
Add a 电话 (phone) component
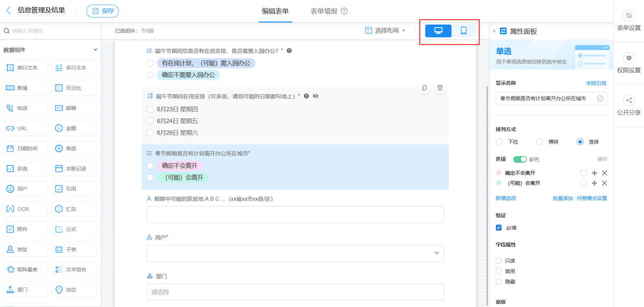point(26,108)
